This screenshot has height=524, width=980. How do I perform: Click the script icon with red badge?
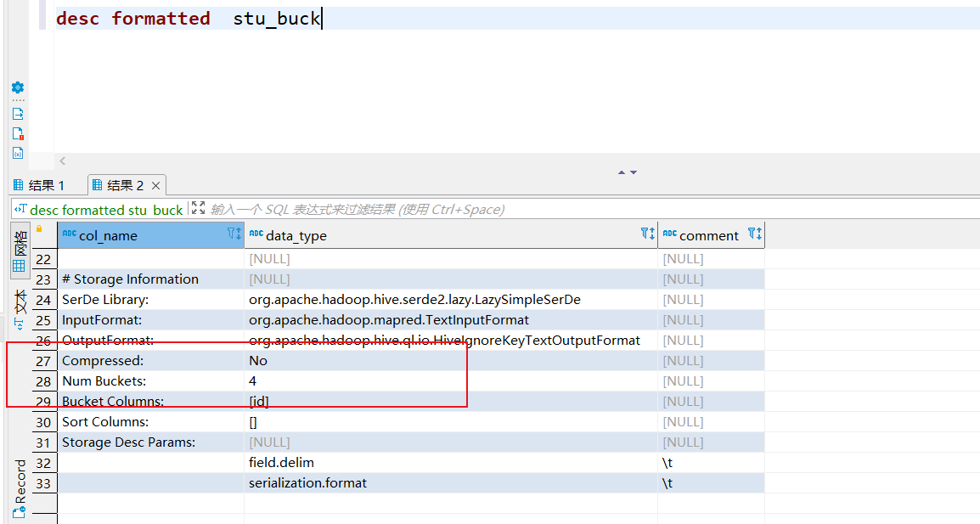tap(18, 133)
